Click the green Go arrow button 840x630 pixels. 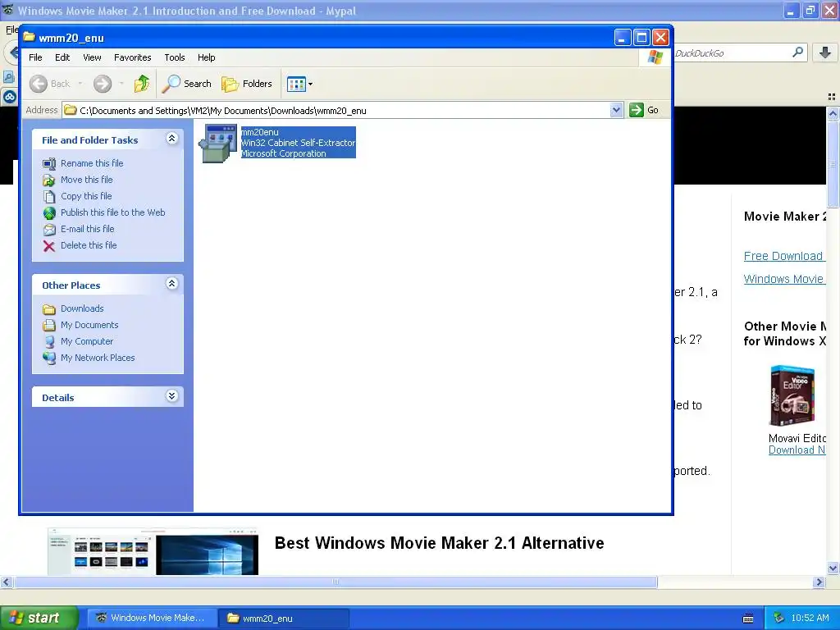coord(637,110)
